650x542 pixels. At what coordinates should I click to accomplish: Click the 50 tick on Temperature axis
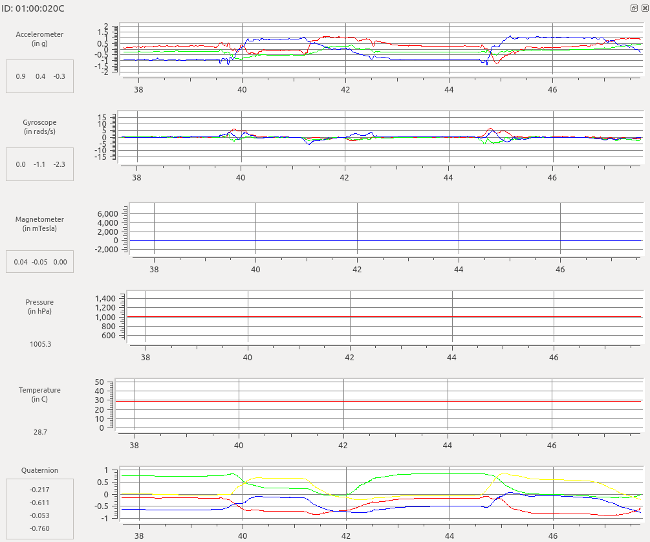click(x=99, y=382)
